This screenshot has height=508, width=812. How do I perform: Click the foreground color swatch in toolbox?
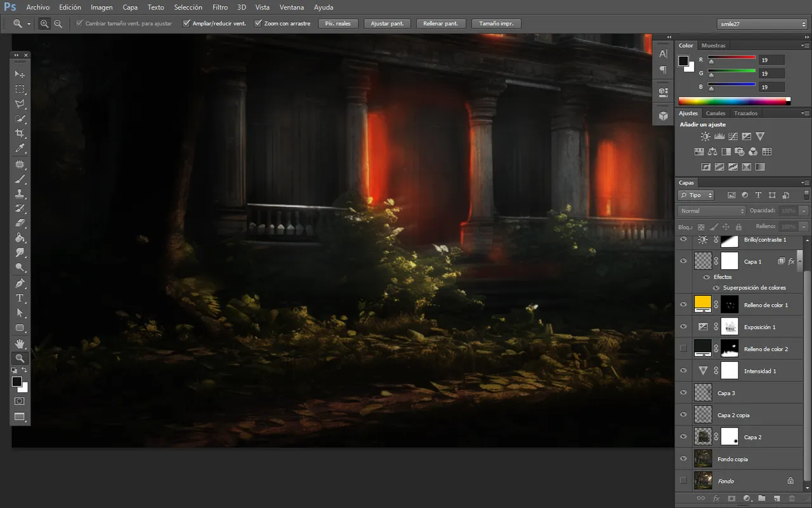pyautogui.click(x=16, y=382)
